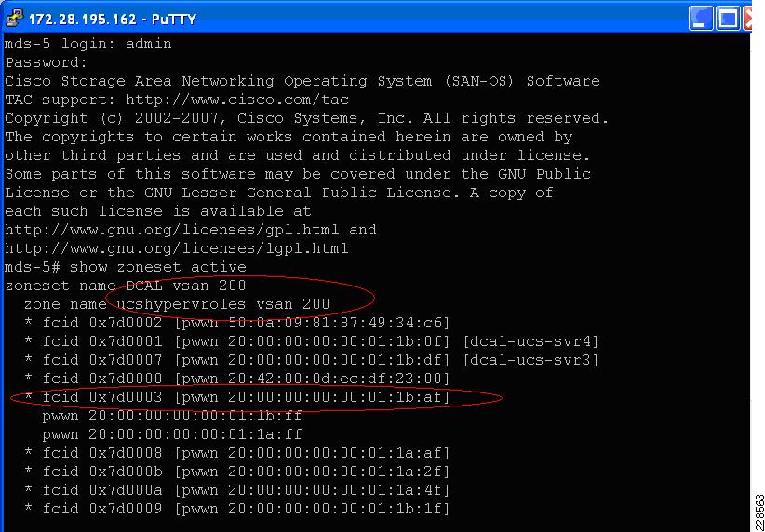Click the 'Cisco Storage Area Networking Operating System' line
This screenshot has width=765, height=532.
coord(302,81)
